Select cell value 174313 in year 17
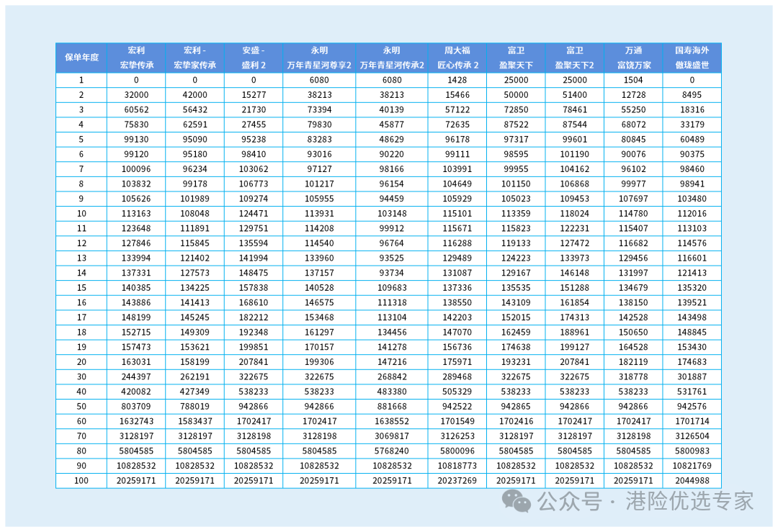Viewport: 778px width, 532px height. click(x=575, y=317)
